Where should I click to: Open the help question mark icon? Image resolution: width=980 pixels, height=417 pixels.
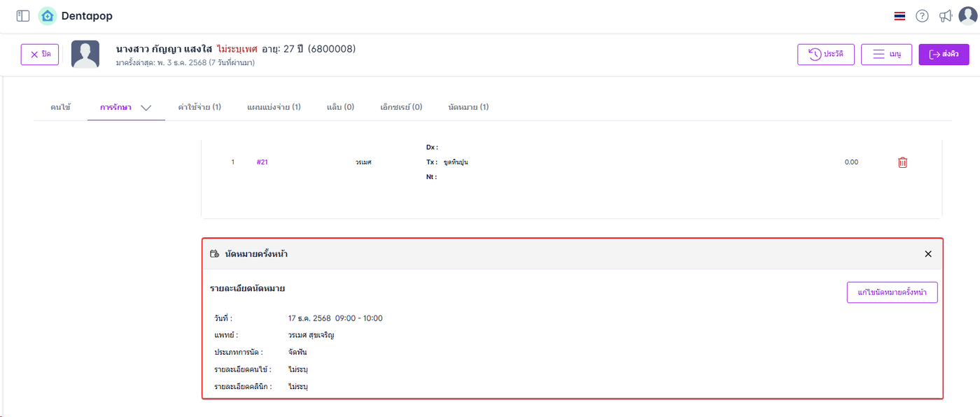[922, 16]
